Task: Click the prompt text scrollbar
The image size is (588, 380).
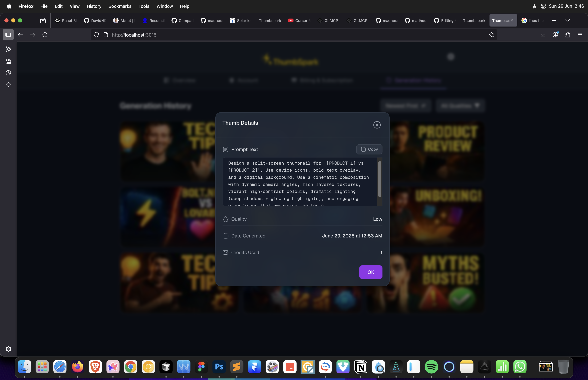Action: (x=380, y=179)
